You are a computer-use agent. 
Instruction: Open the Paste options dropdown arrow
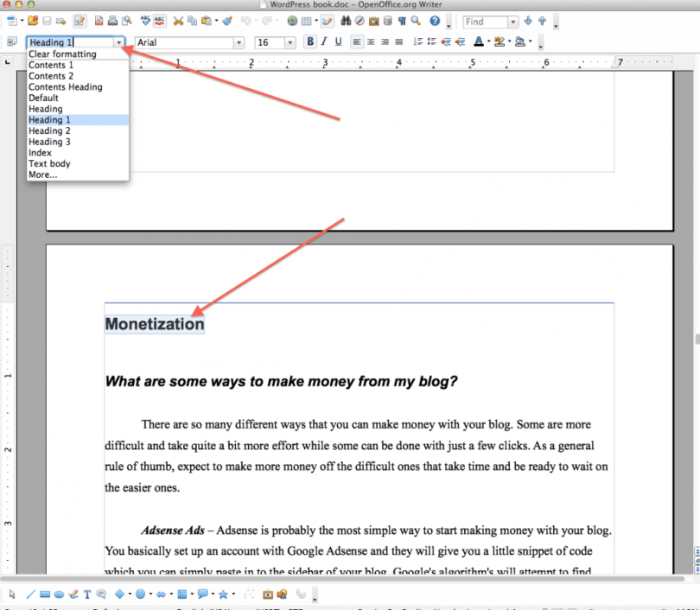pos(217,21)
